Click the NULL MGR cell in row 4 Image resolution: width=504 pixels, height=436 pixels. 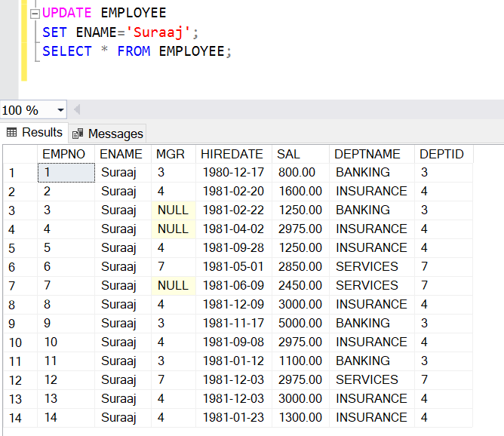174,229
